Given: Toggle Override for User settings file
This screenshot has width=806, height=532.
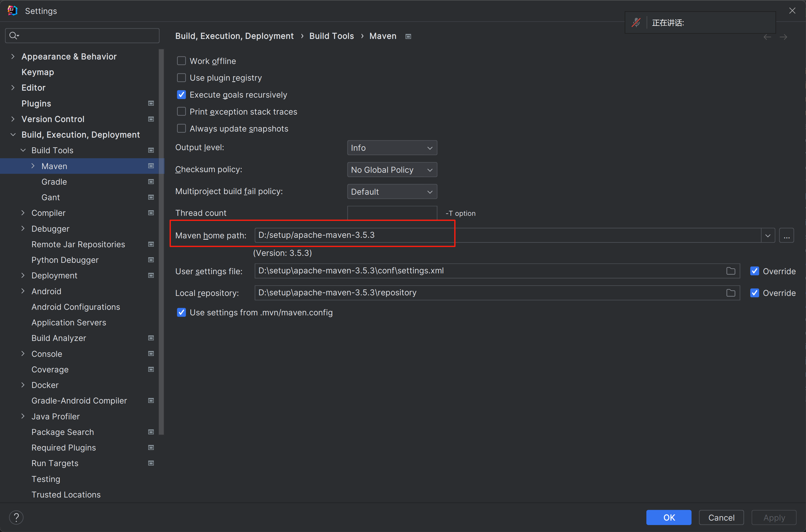Looking at the screenshot, I should point(755,271).
